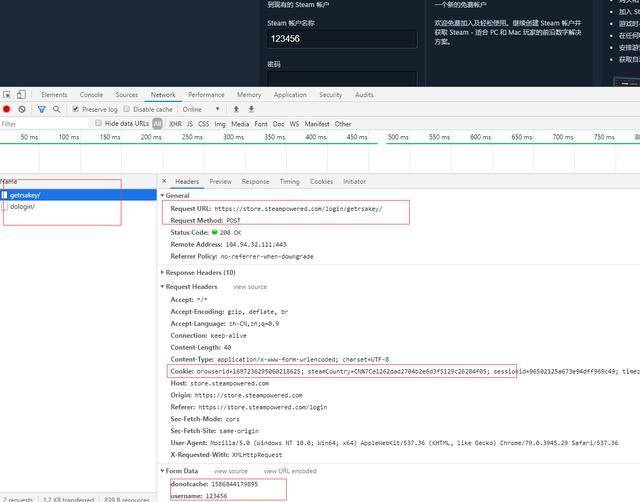Switch to the Elements panel tab
This screenshot has height=502, width=640.
tap(54, 95)
